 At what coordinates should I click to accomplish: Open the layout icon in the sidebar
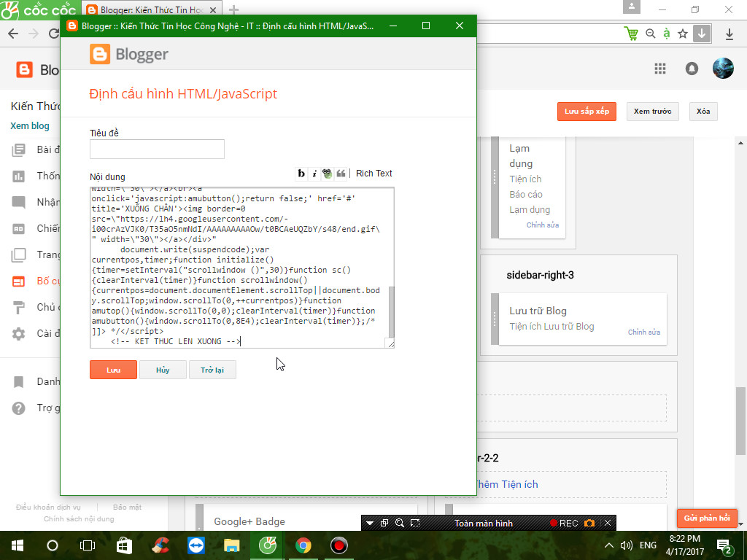click(18, 281)
